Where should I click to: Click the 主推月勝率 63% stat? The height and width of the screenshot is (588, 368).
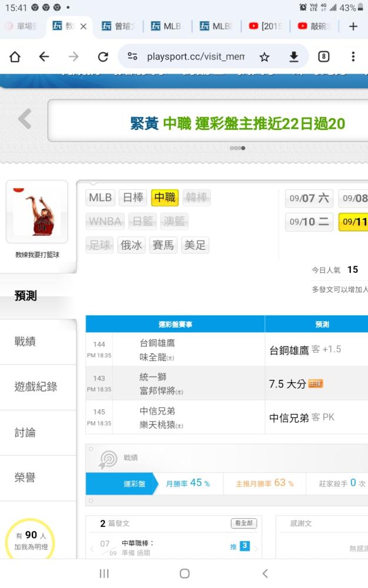click(x=264, y=483)
